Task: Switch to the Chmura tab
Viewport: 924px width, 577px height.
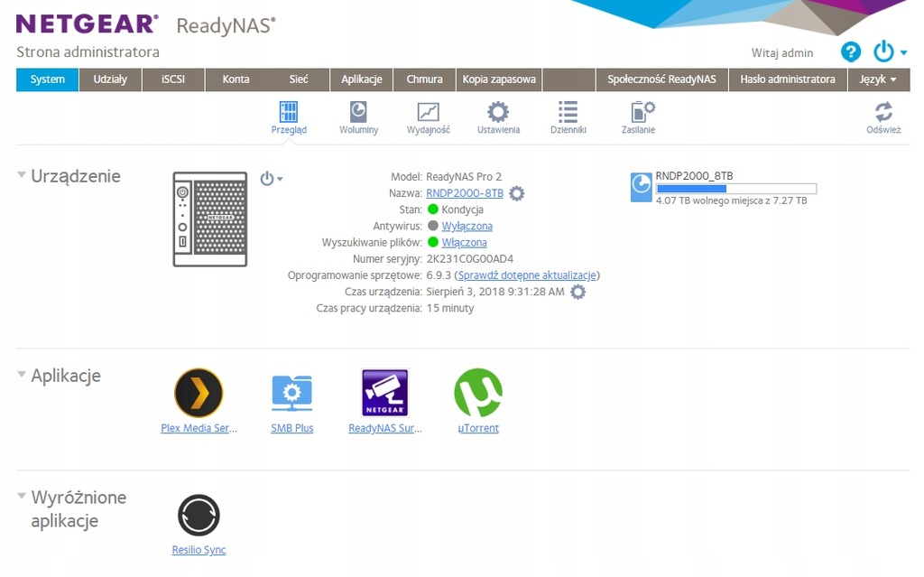Action: [x=424, y=79]
